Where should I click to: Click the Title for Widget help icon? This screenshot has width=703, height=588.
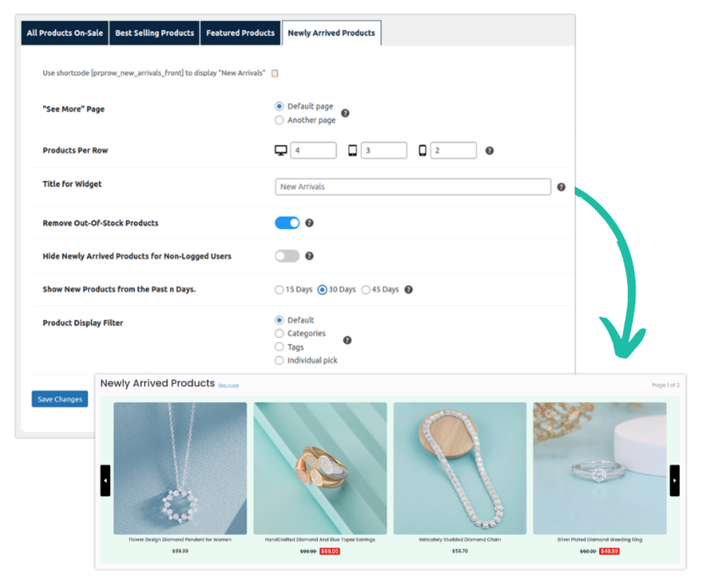pyautogui.click(x=561, y=187)
